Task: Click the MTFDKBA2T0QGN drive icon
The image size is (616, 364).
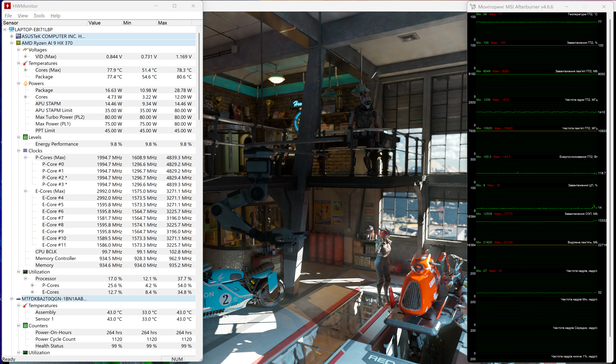Action: [x=18, y=299]
